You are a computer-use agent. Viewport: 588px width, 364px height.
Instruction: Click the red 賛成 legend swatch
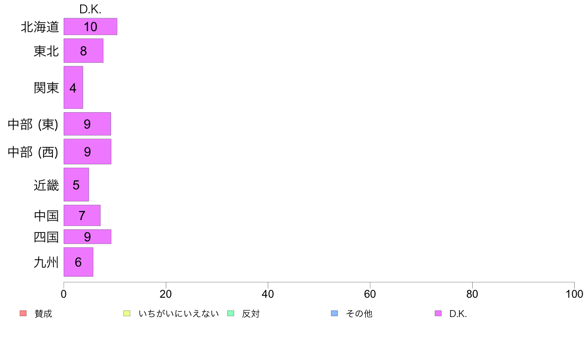(x=23, y=314)
